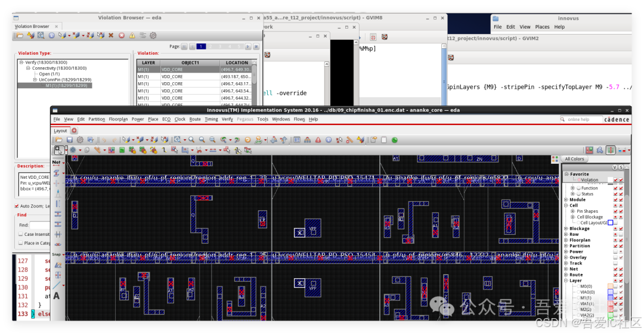Viewport: 644px width, 333px height.
Task: Toggle Power visibility checkbox in layer panel
Action: [x=615, y=252]
